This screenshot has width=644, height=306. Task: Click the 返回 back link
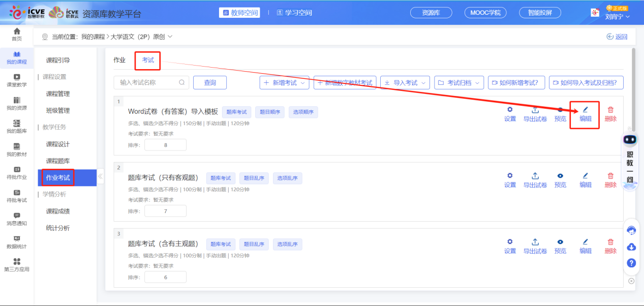pos(617,37)
